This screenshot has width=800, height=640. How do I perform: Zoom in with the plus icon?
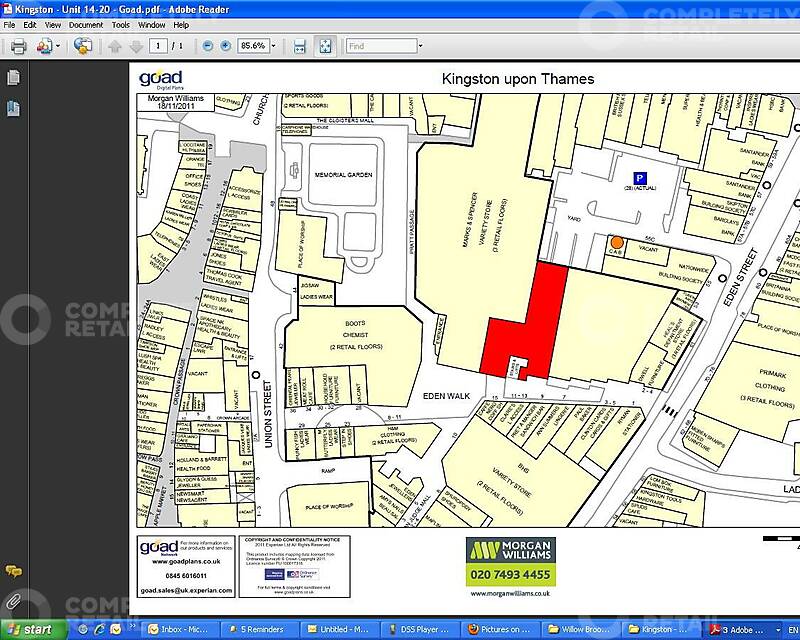224,45
